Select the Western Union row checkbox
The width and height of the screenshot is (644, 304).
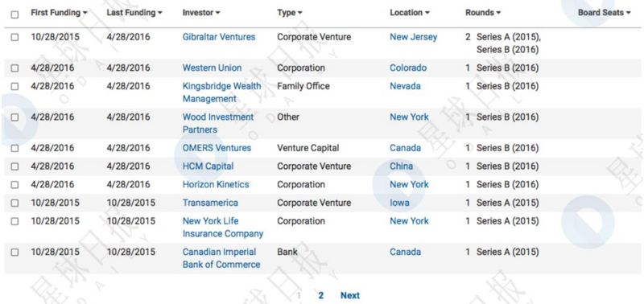click(14, 68)
